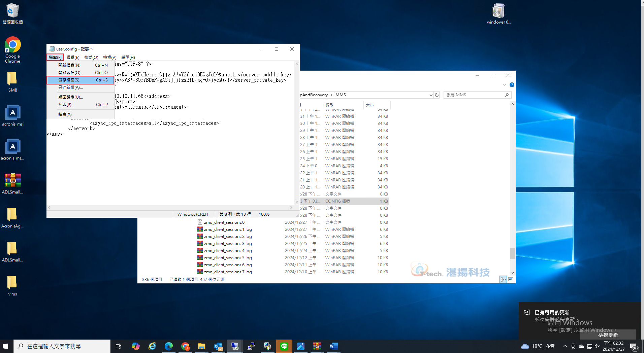Select the zmq_client_sessions.3.log file
The width and height of the screenshot is (644, 353).
[228, 244]
